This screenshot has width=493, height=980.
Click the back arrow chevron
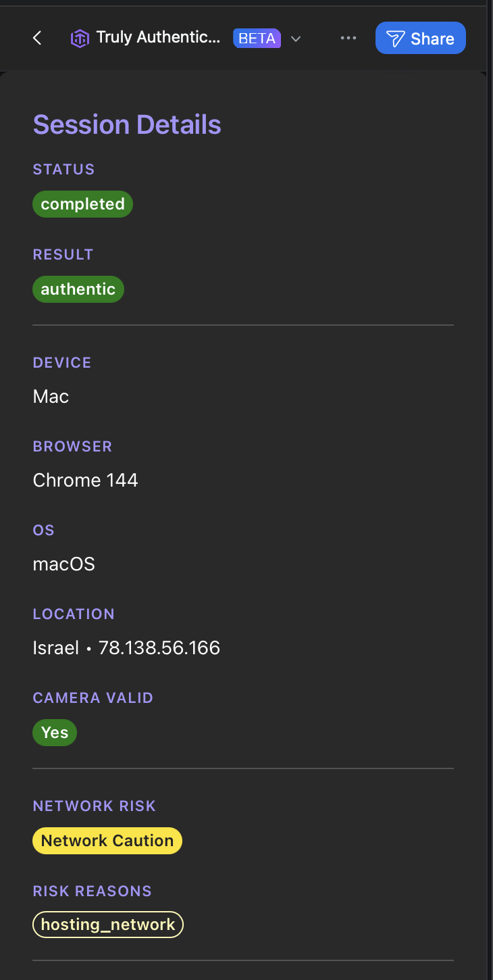37,38
